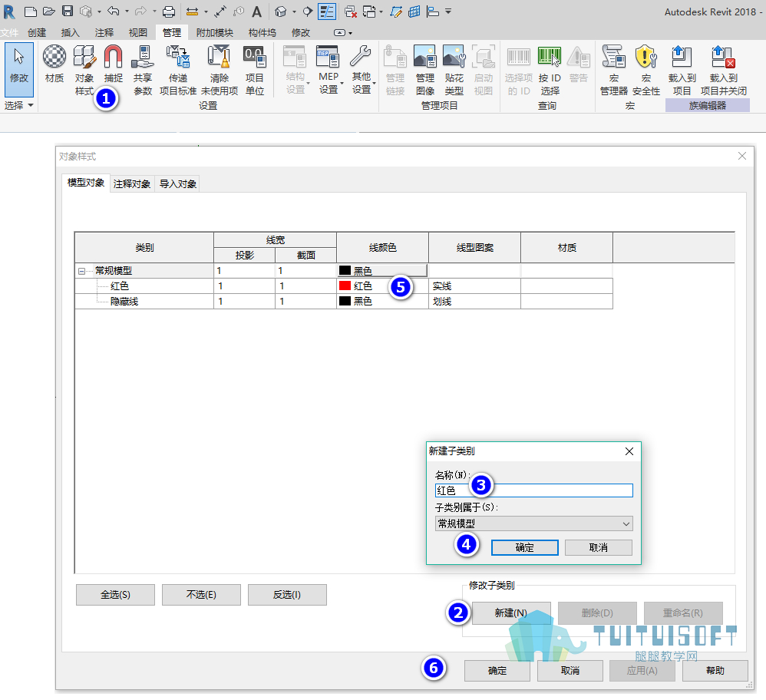The width and height of the screenshot is (766, 700).
Task: Open Object Styles (对象样式) in the ribbon
Action: [x=84, y=70]
